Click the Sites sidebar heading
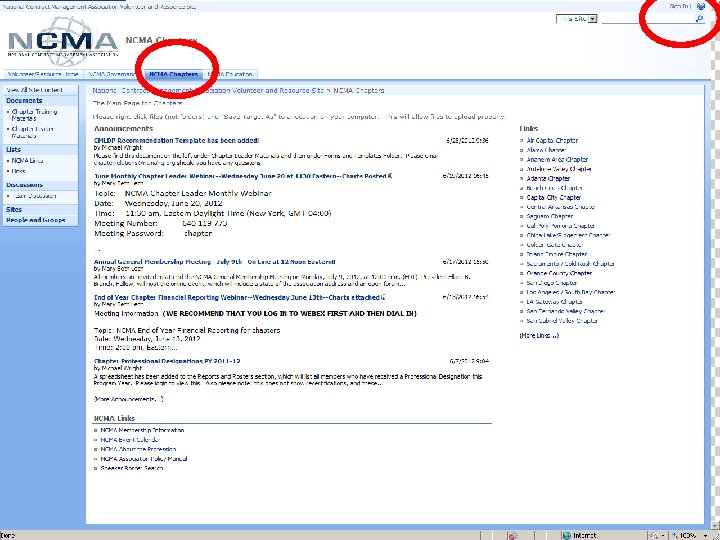Viewport: 720px width, 540px height. pyautogui.click(x=14, y=209)
